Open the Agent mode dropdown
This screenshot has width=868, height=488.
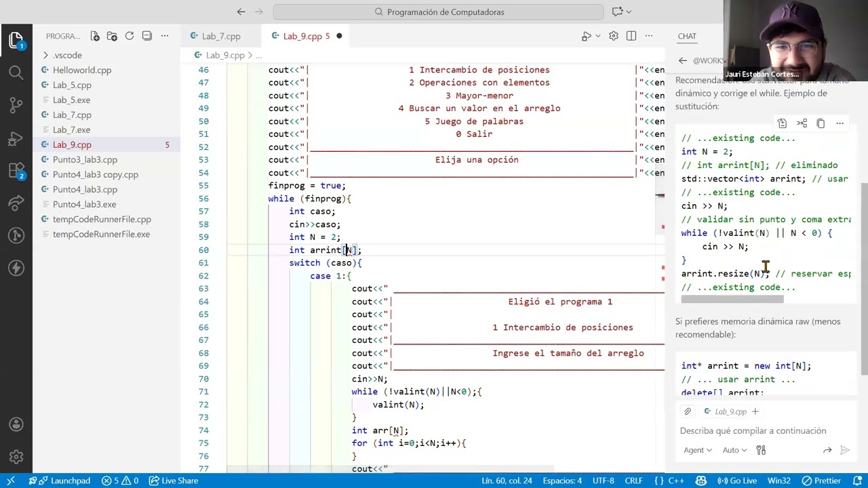coord(698,450)
